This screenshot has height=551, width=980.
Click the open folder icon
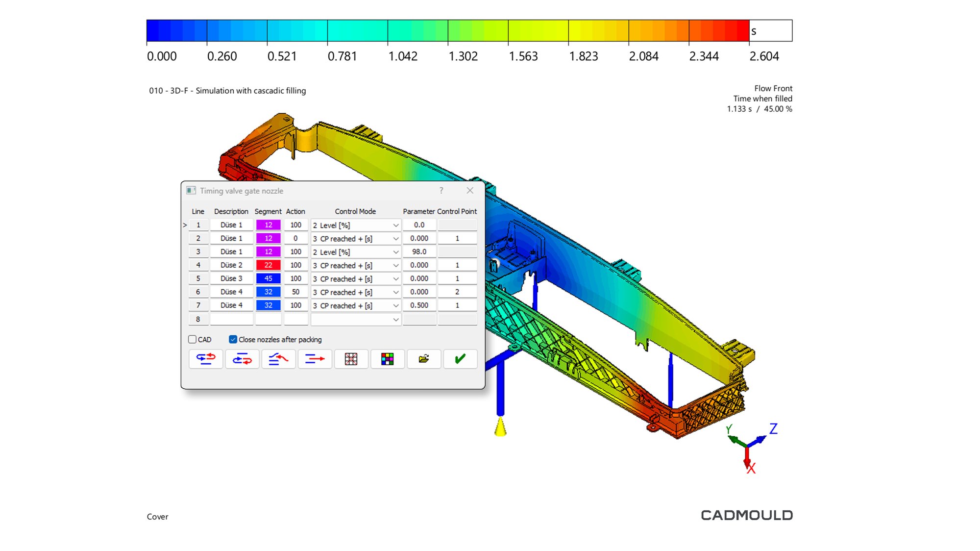(x=424, y=359)
